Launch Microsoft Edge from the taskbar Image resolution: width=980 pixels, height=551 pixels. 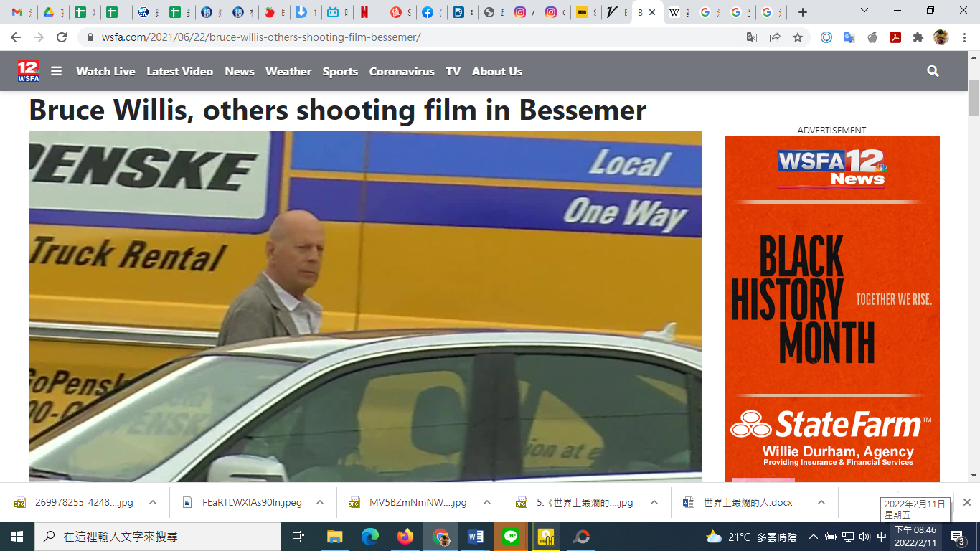click(x=370, y=537)
